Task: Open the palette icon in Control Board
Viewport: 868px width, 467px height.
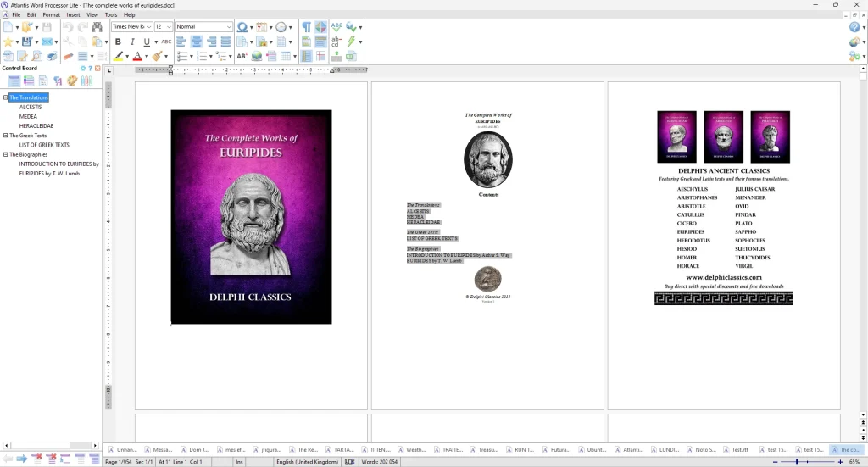Action: 72,81
